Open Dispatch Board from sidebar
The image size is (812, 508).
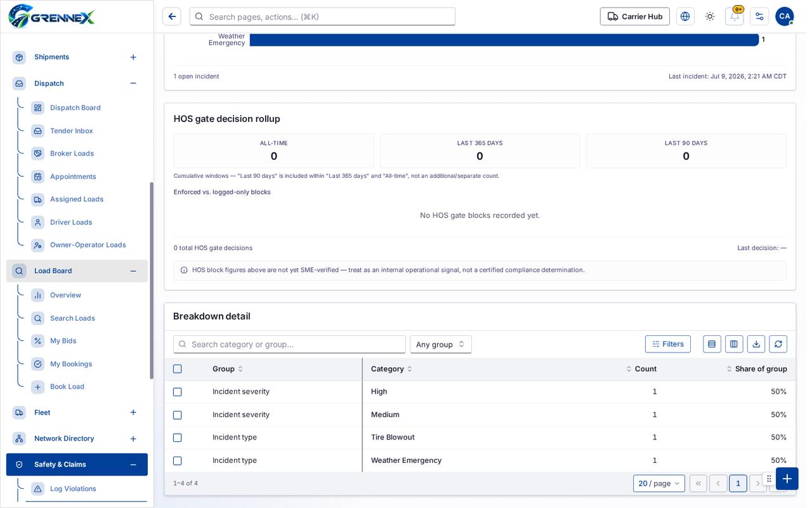[75, 108]
